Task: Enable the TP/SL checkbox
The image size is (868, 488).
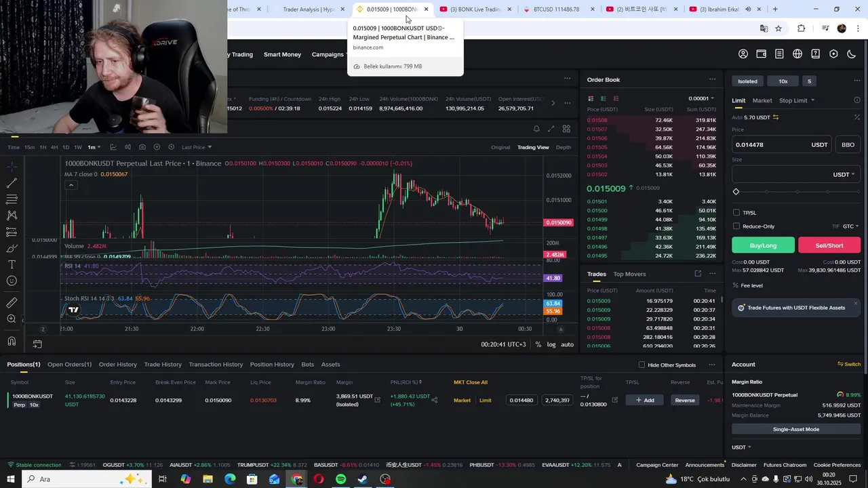Action: 736,213
